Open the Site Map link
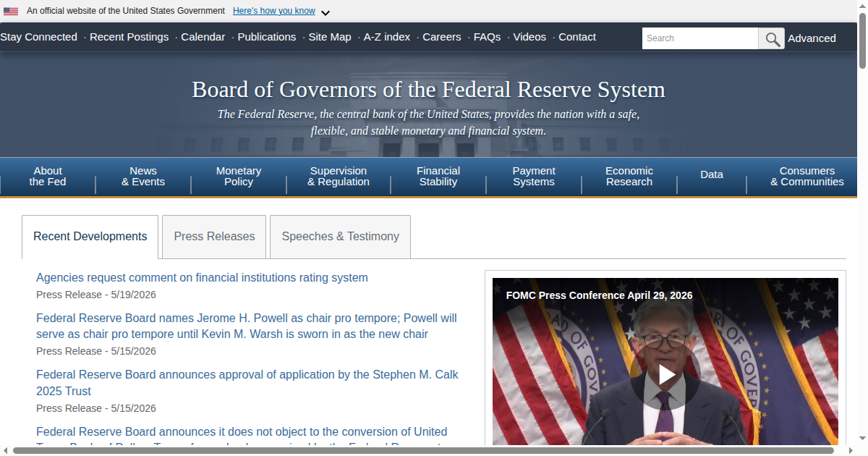Image resolution: width=868 pixels, height=456 pixels. pyautogui.click(x=330, y=37)
